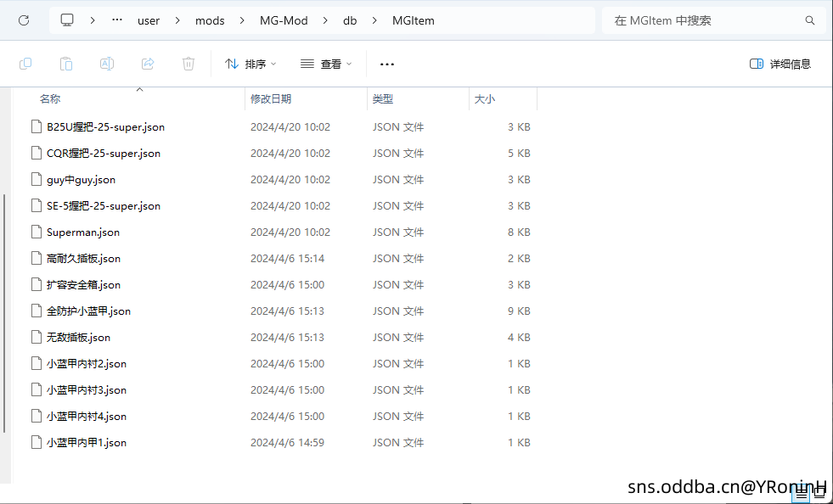Open the See more ellipsis menu

coord(387,64)
